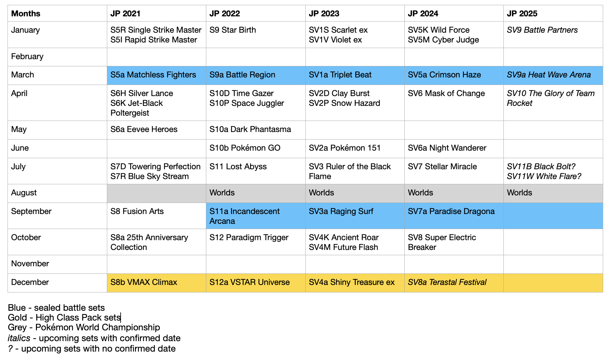610x364 pixels.
Task: Select the blue S5a Matchless Fighters cell
Action: click(x=156, y=75)
